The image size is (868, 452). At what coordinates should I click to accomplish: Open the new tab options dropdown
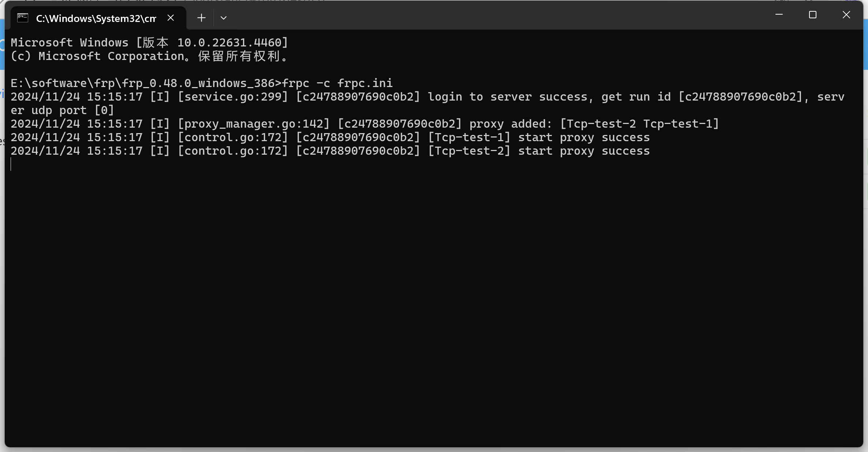(224, 18)
